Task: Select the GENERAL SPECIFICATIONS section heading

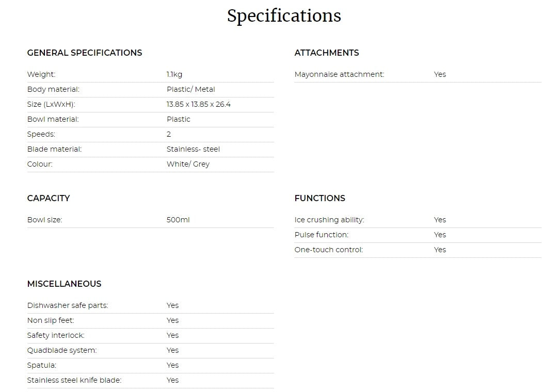Action: coord(85,53)
